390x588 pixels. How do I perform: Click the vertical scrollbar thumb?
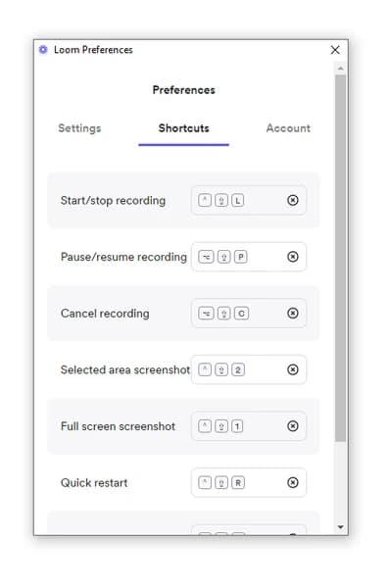click(x=340, y=258)
